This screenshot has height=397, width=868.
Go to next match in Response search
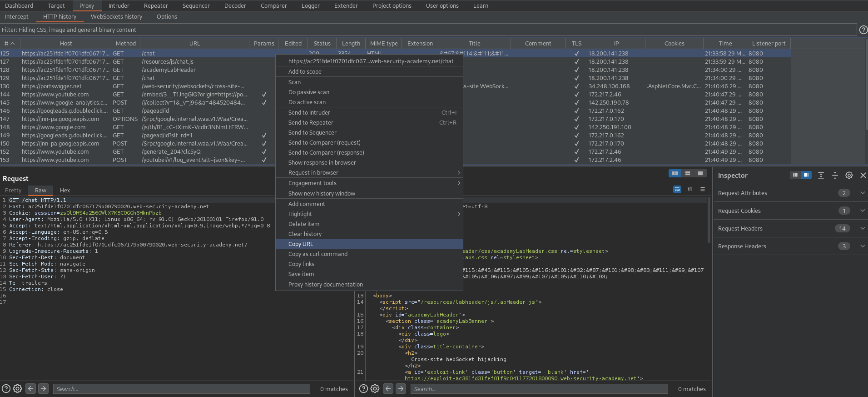[401, 388]
